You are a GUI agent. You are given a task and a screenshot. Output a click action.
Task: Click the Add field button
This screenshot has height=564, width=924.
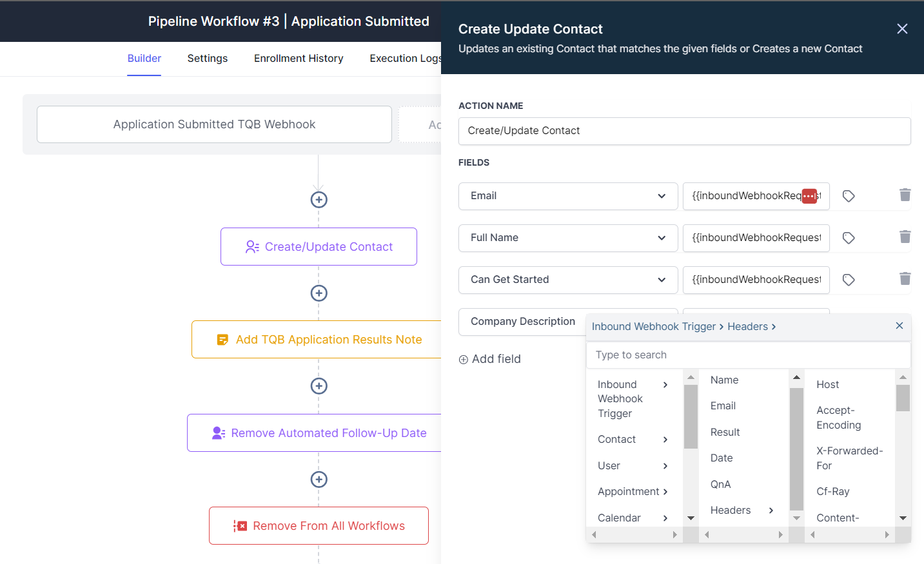point(490,359)
